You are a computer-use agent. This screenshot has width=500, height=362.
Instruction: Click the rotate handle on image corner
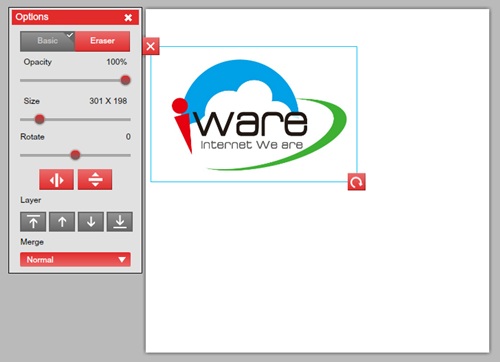coord(356,182)
